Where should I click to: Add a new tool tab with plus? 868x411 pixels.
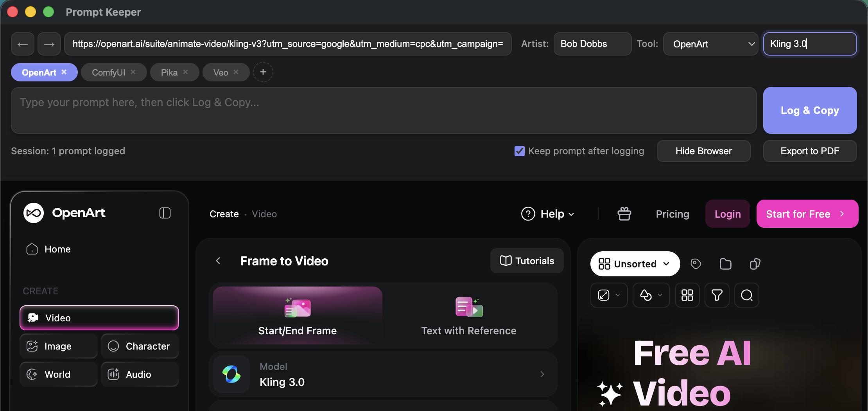[x=263, y=72]
